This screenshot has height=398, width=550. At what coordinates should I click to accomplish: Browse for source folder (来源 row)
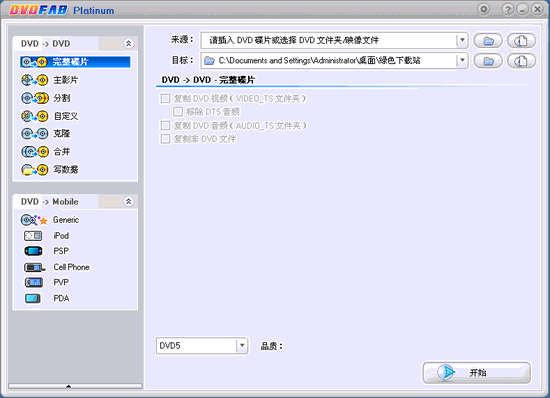coord(488,41)
